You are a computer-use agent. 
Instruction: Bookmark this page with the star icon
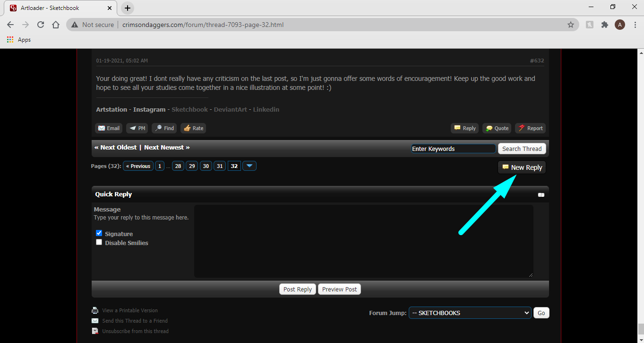(x=571, y=25)
